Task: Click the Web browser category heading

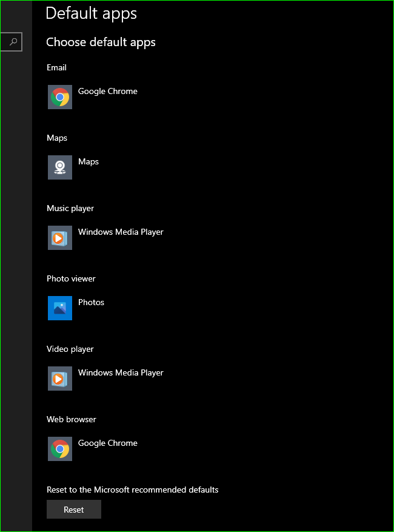Action: (72, 419)
